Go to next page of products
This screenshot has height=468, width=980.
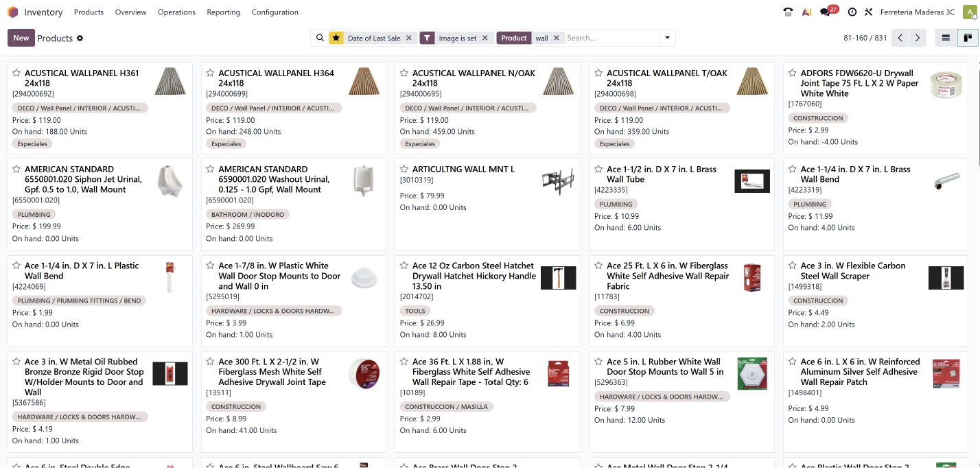pos(918,38)
